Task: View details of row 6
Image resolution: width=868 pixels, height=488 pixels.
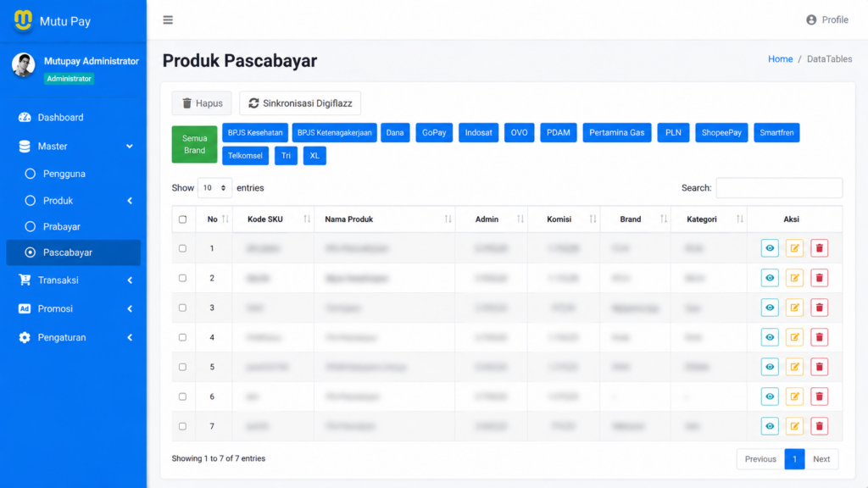Action: click(770, 396)
